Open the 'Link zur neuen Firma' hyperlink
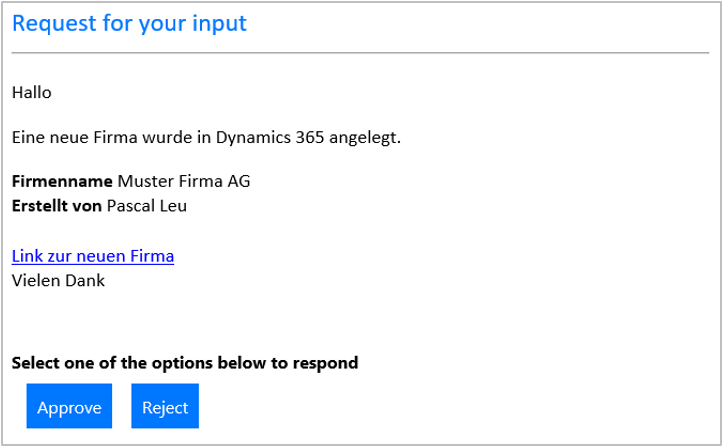 93,256
